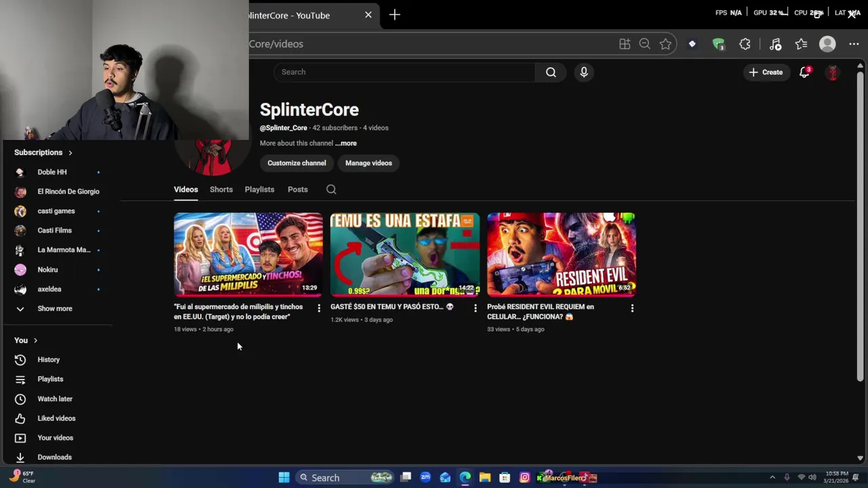The image size is (868, 488).
Task: Open Windows Start menu
Action: tap(284, 478)
